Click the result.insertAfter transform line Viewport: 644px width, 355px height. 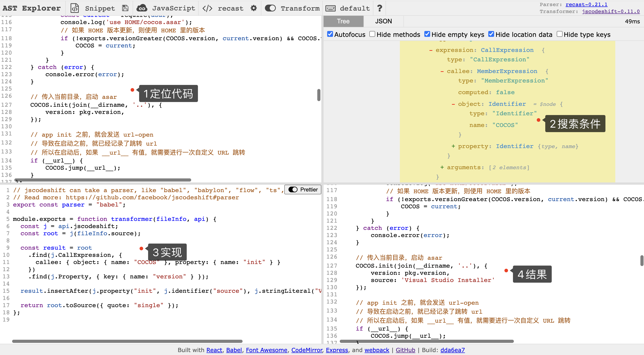[x=171, y=291]
